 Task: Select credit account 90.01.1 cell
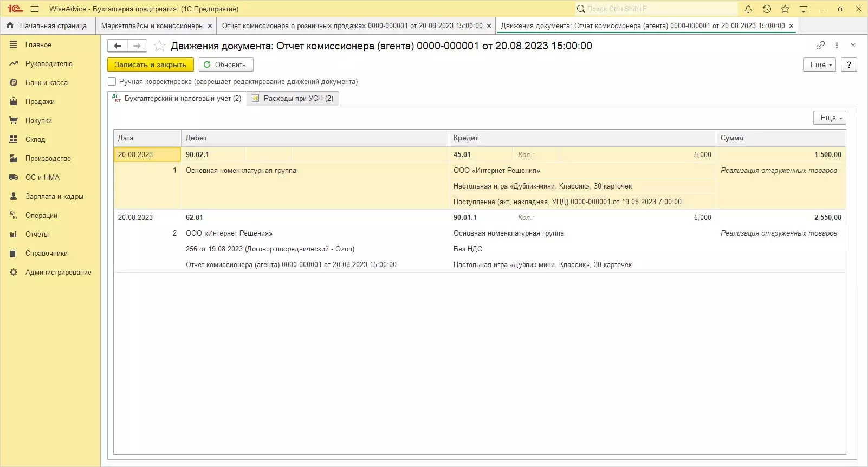coord(481,217)
